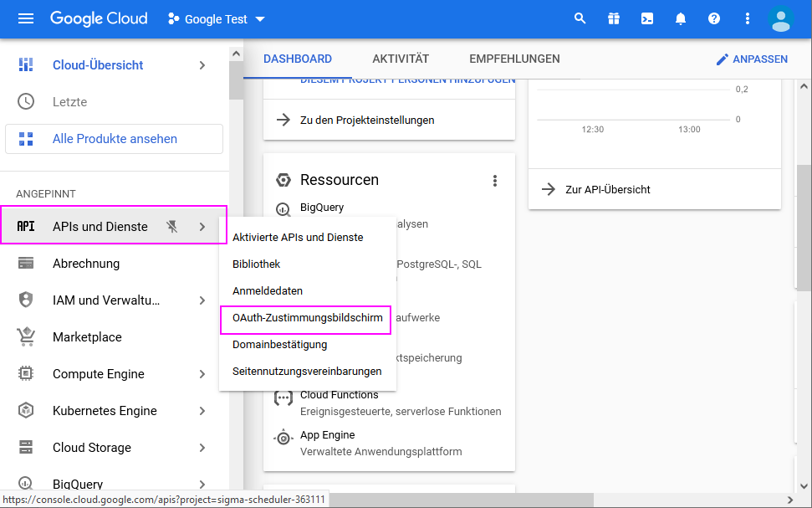Select Bibliothek from the submenu

pos(308,264)
